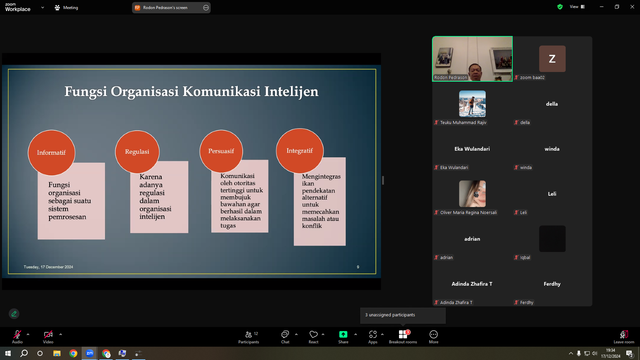Select Teuku Muhammad Rajiv's participant tile
This screenshot has height=360, width=640.
click(472, 104)
